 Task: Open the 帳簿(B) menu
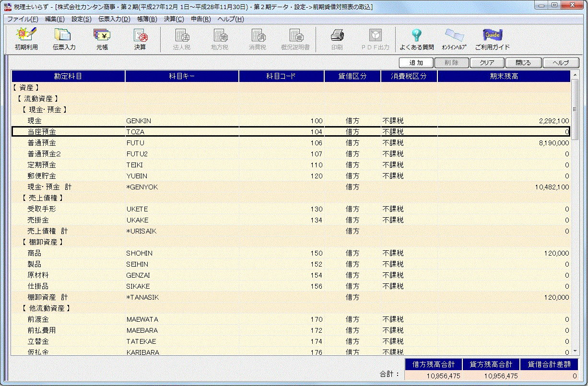click(147, 19)
